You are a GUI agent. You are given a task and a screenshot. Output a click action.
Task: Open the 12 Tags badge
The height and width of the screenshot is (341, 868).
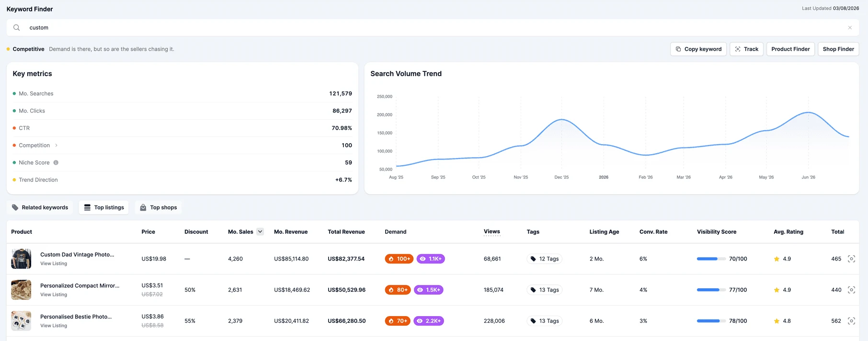click(x=545, y=259)
